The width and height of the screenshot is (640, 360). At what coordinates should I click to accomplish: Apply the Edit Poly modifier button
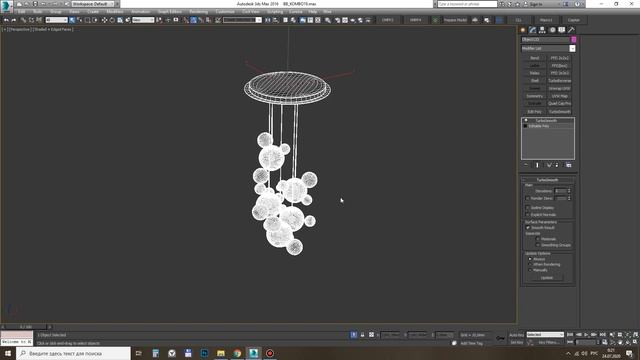coord(535,111)
